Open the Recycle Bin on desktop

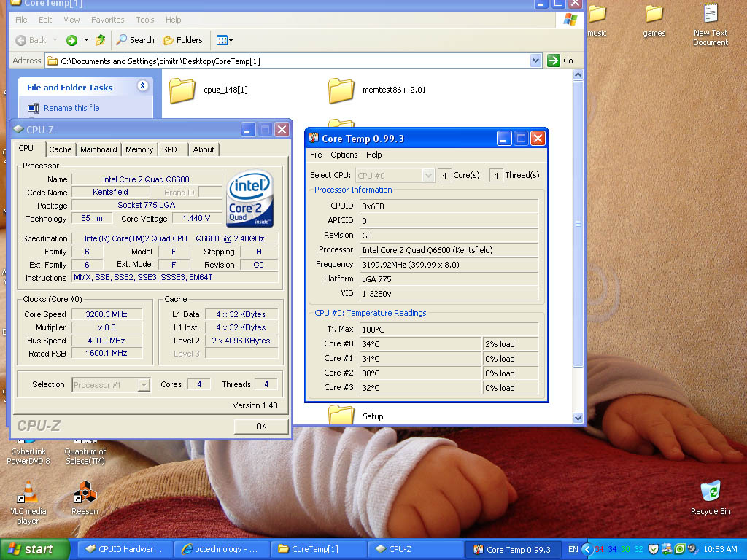[x=710, y=491]
